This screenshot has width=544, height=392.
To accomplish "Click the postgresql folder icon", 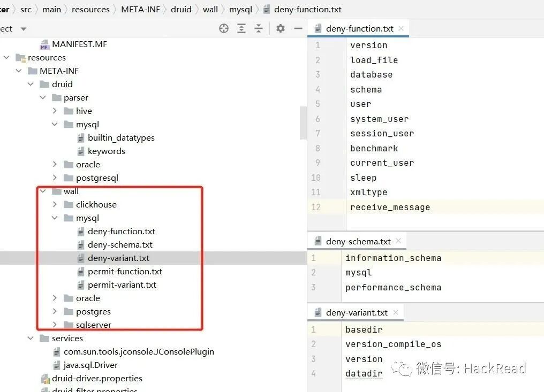I will tap(69, 178).
